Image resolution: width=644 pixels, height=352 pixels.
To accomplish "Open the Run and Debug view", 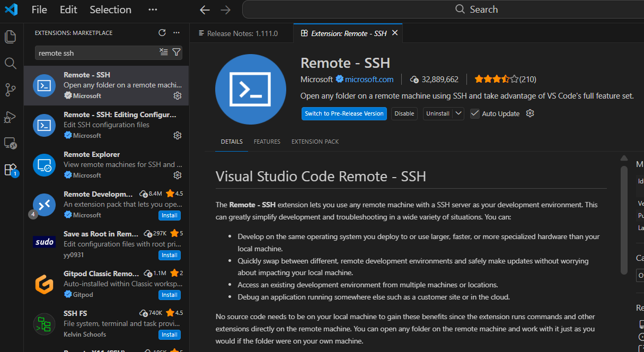I will (10, 117).
